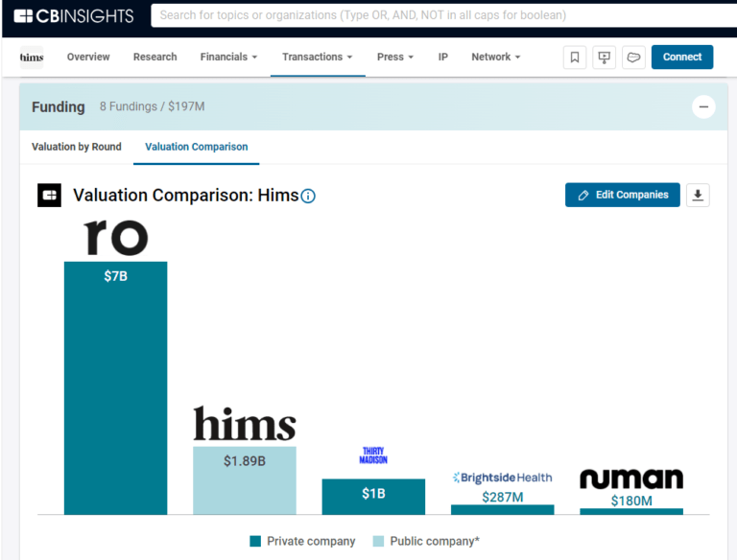This screenshot has width=737, height=560.
Task: Click the Valuation Comparison: Hims chart title
Action: click(186, 195)
